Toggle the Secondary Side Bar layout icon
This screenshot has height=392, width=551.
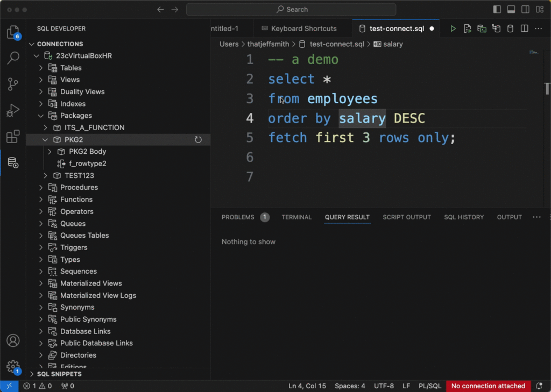[525, 10]
